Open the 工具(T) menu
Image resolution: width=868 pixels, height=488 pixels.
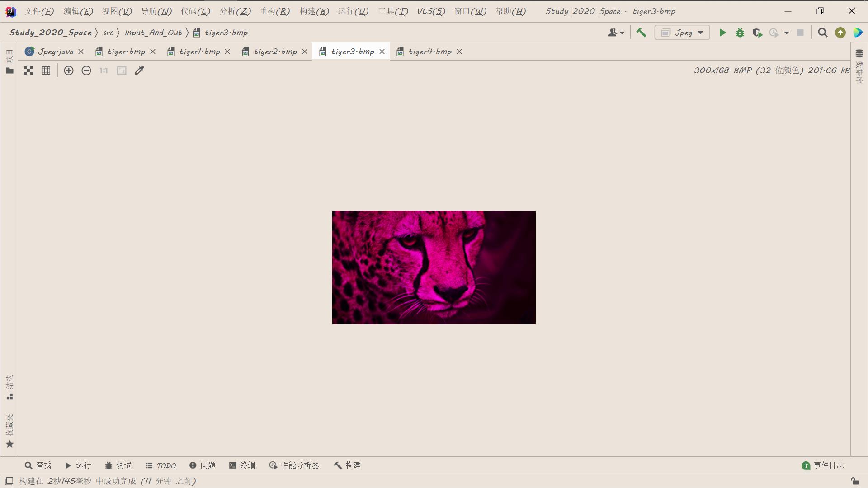pos(393,11)
